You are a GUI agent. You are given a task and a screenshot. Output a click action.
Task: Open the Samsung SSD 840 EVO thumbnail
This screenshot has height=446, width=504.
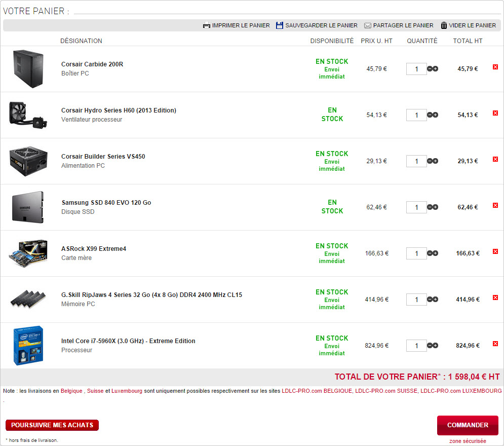(x=28, y=207)
